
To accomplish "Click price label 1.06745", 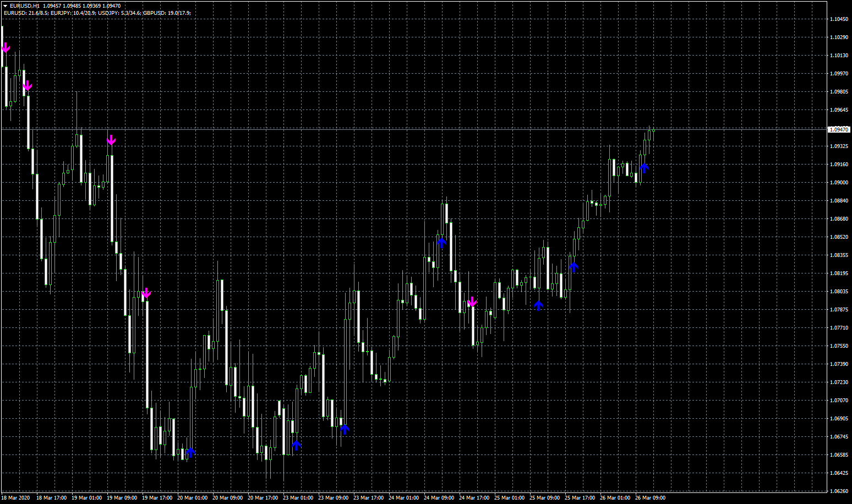I will [839, 437].
